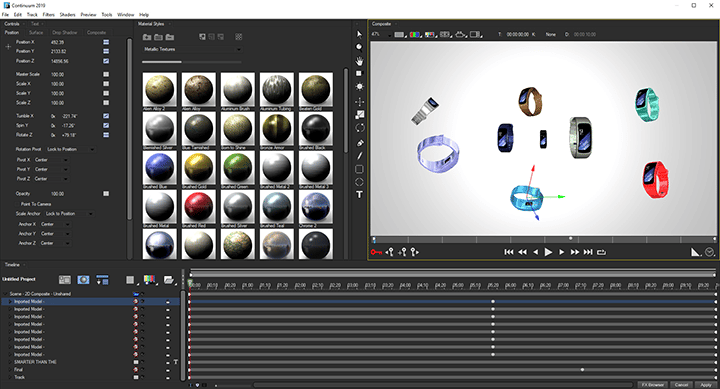
Task: Select the ellipse mask tool
Action: 359,182
